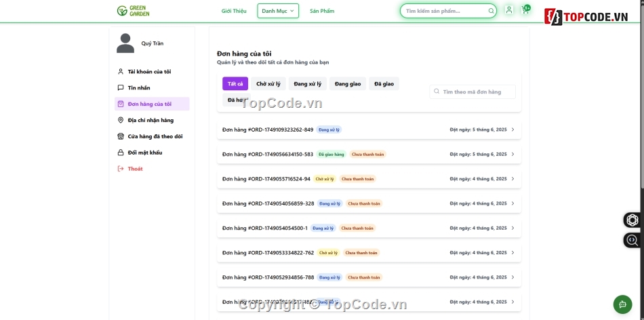Go to Sản Phẩm page
This screenshot has width=644, height=320.
[x=322, y=11]
